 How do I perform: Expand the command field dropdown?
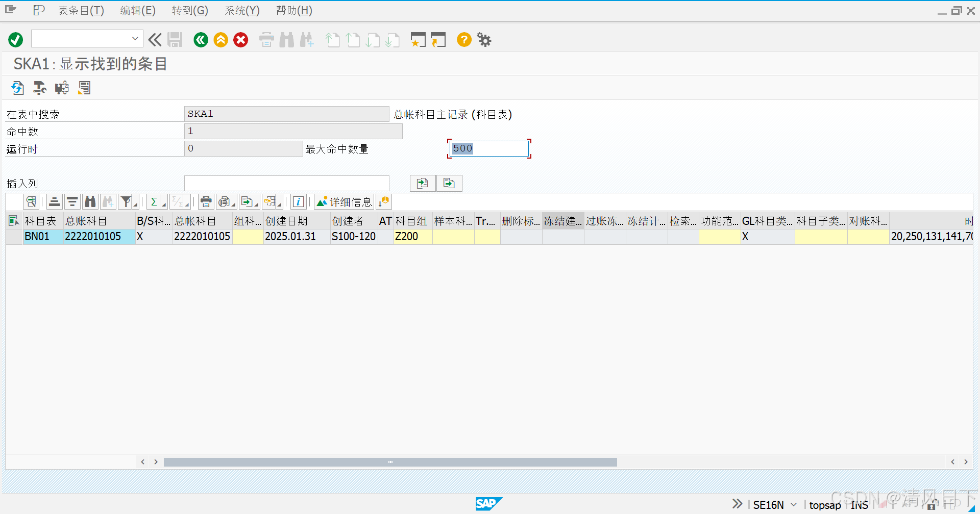click(x=134, y=38)
